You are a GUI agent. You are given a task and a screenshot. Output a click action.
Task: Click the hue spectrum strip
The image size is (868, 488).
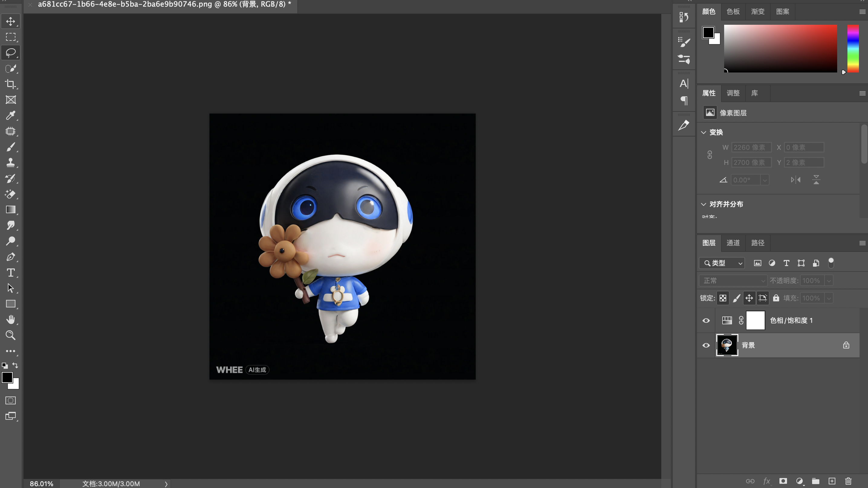(x=853, y=49)
